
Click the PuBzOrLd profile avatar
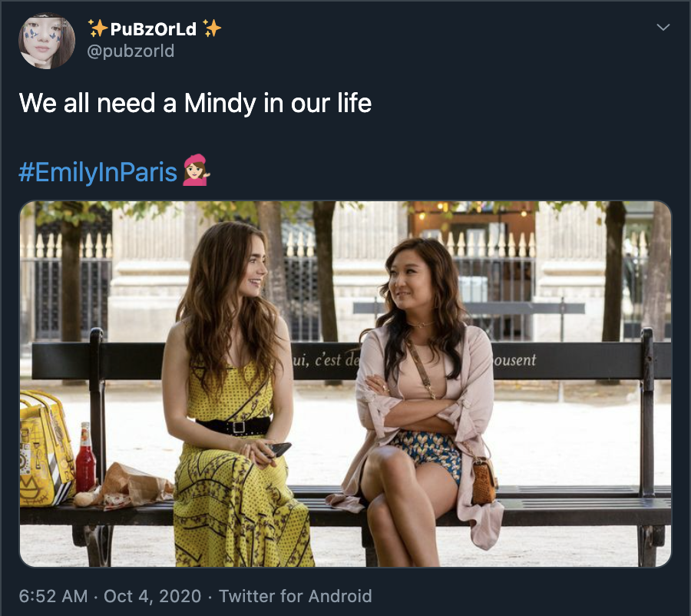47,41
